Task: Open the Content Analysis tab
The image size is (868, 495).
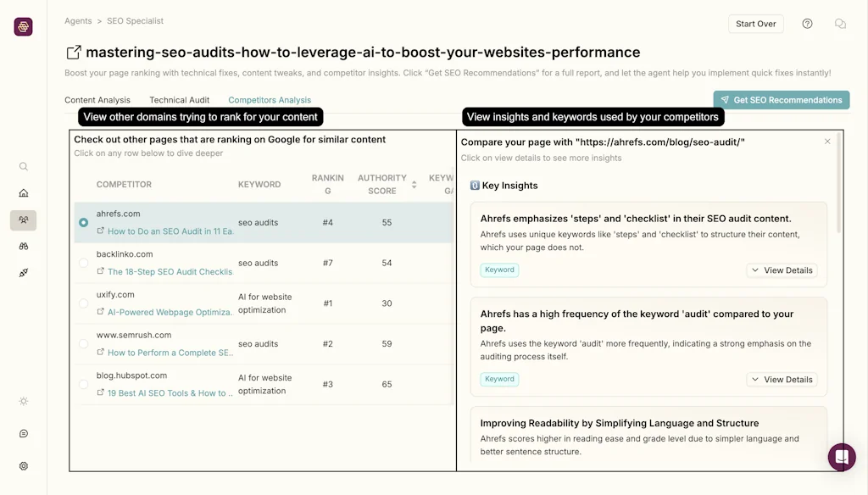Action: coord(97,99)
